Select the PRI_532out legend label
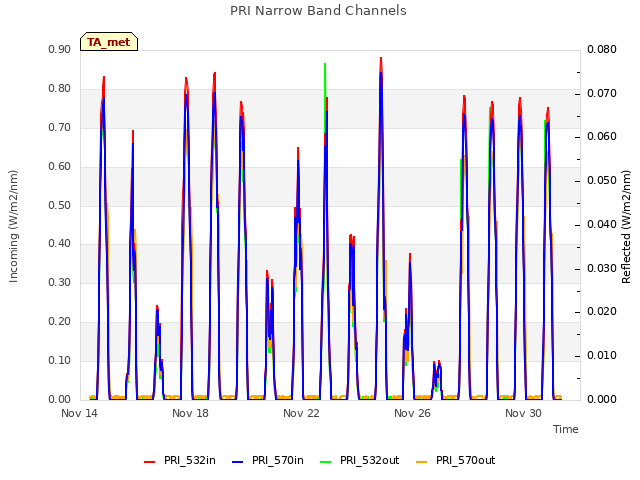This screenshot has width=640, height=480. point(369,460)
